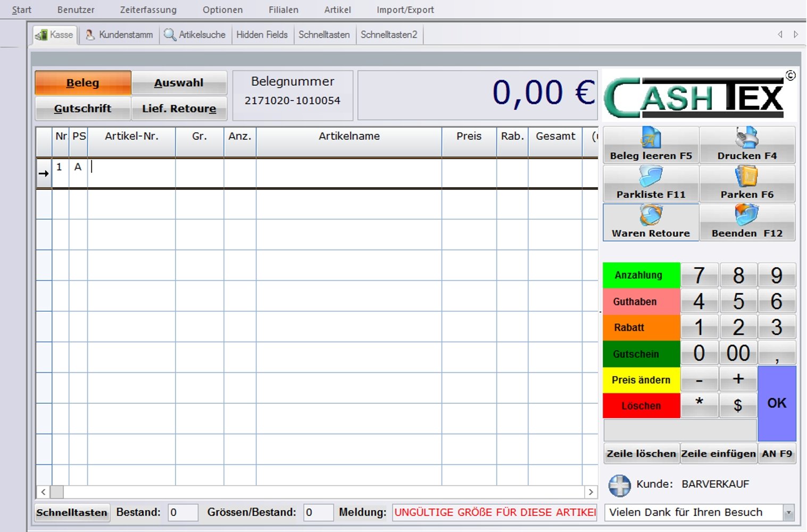Click the pink Guthaben button
Image resolution: width=807 pixels, height=532 pixels.
pos(641,301)
